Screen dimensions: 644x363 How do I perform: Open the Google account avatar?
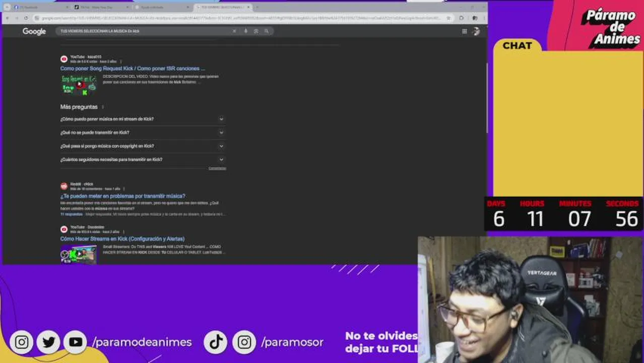point(476,31)
